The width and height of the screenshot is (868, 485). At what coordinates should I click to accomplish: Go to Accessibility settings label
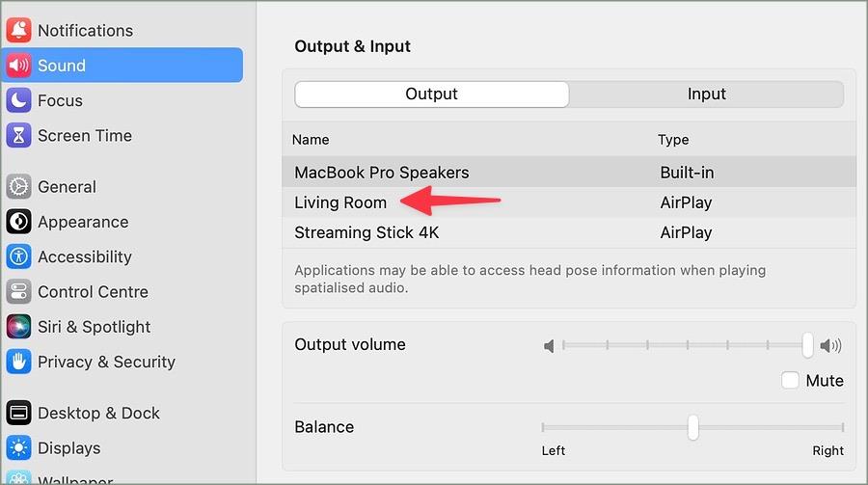point(85,256)
